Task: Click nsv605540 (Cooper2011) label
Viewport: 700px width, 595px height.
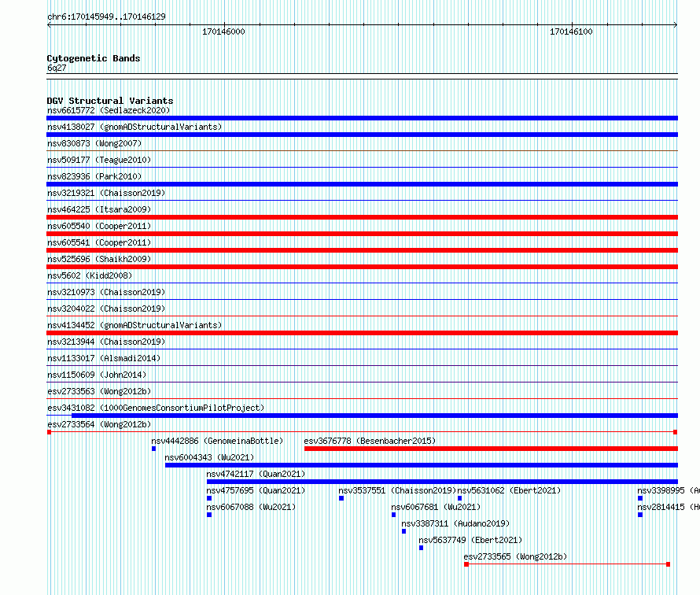Action: coord(99,226)
